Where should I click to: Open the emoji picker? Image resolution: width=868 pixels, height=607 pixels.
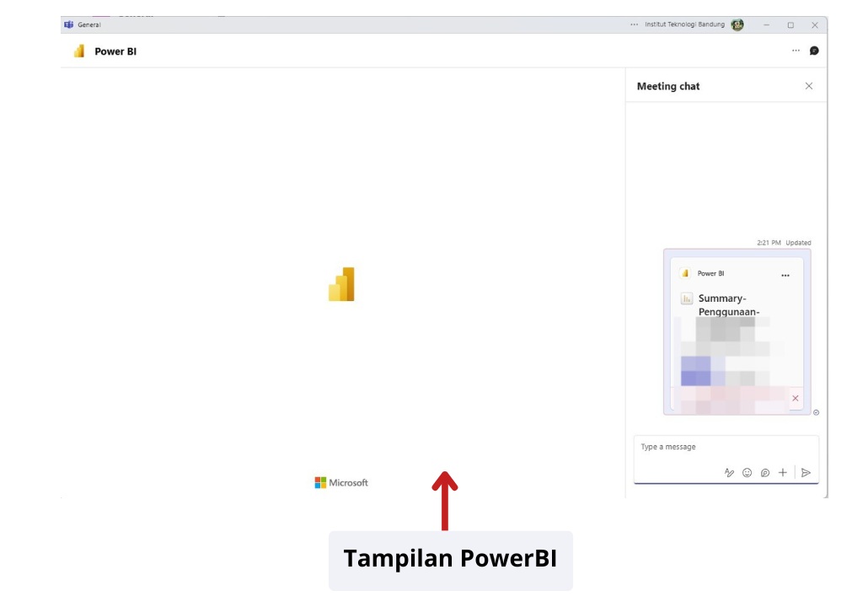[747, 473]
